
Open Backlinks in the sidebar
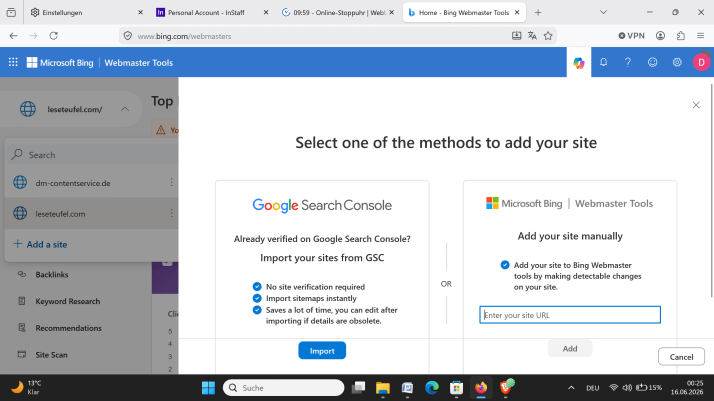click(x=51, y=274)
